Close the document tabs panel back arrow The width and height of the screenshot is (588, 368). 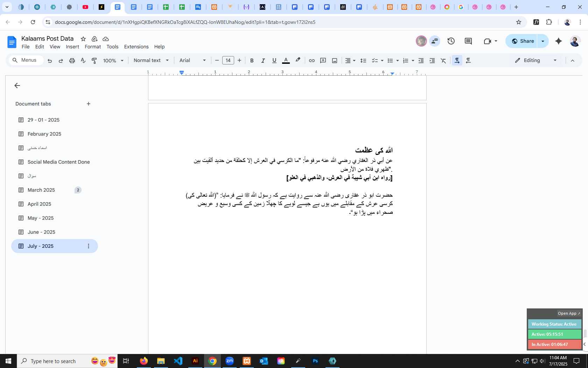coord(17,86)
